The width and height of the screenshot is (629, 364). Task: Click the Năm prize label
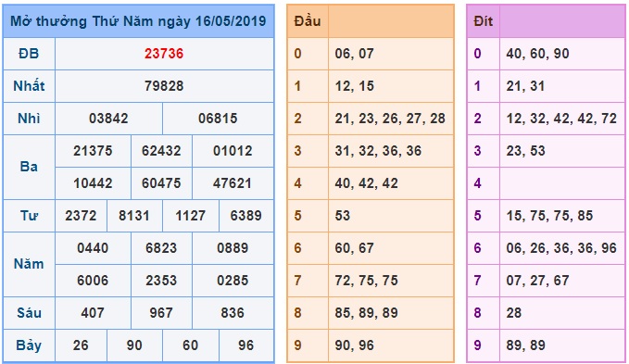click(x=29, y=264)
